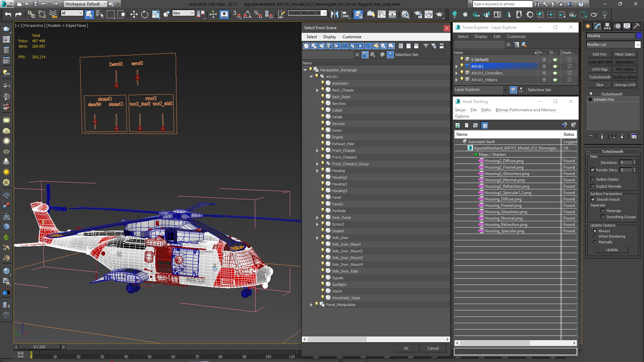The image size is (644, 362).
Task: Click the Mirror tool icon
Action: click(334, 14)
